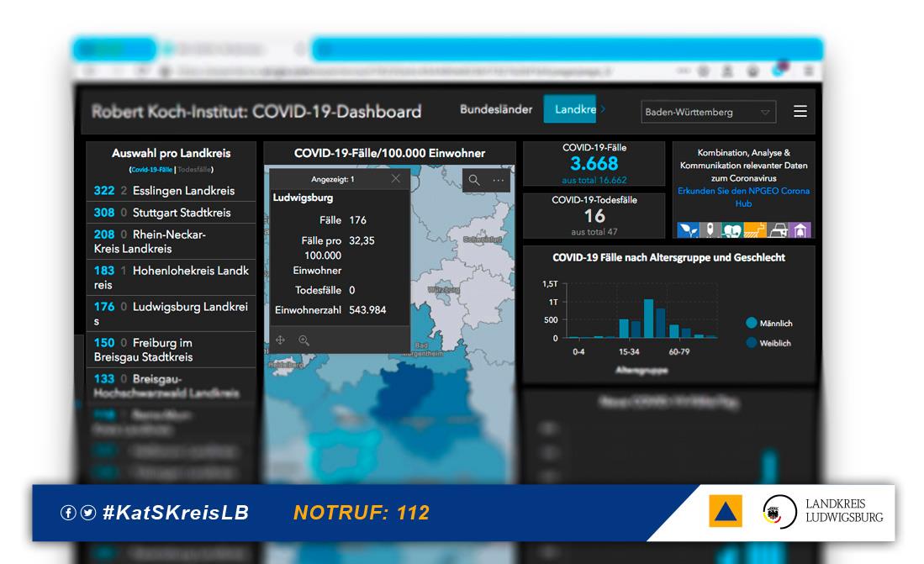Click the 'Angezeigt: 1' popup header
The image size is (924, 564).
333,179
